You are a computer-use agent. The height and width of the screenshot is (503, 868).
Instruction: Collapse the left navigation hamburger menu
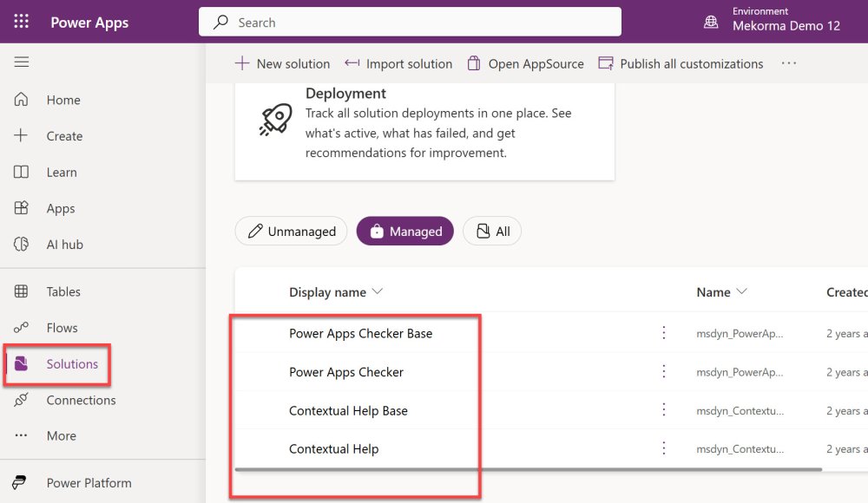pyautogui.click(x=22, y=62)
